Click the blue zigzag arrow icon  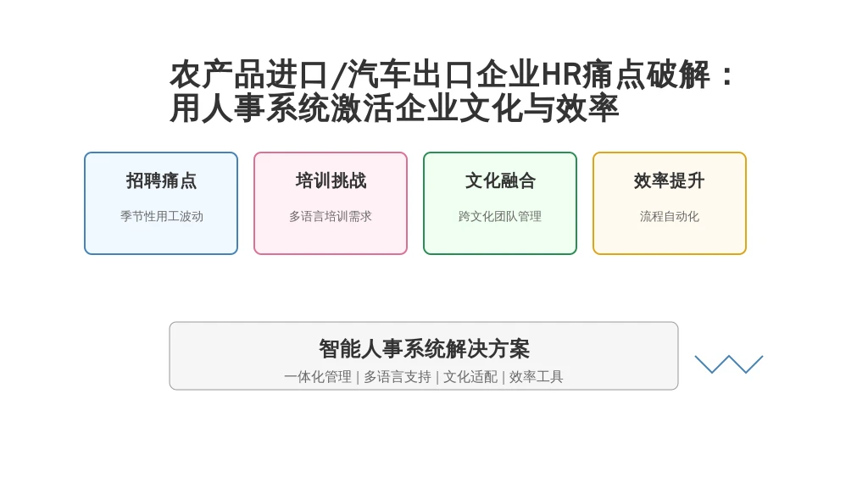[x=729, y=364]
